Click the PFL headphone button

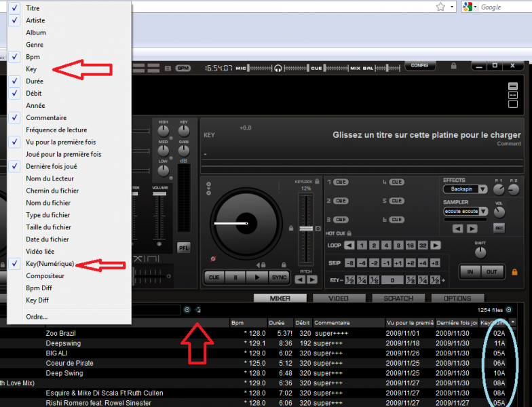[x=183, y=247]
